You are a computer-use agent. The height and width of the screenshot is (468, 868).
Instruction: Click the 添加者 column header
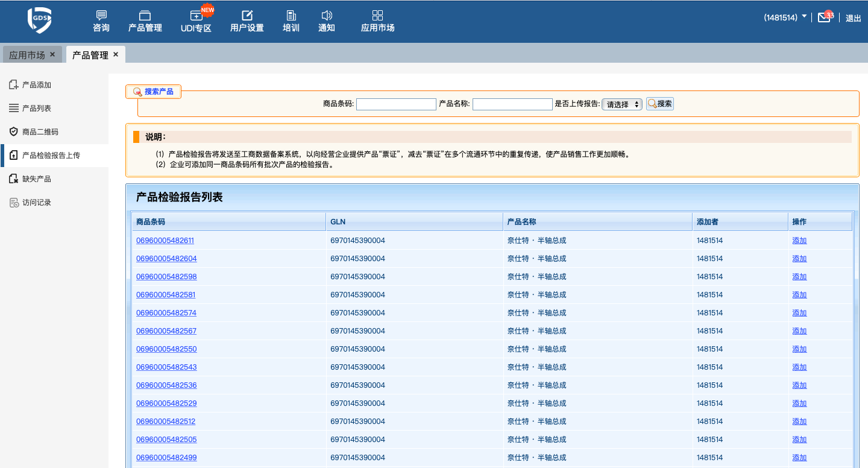(741, 222)
